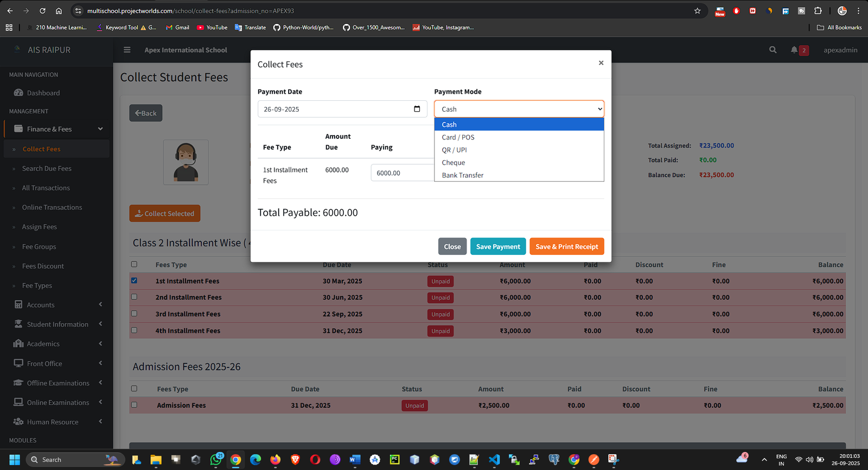Open Visual Studio Code from taskbar
The height and width of the screenshot is (470, 868).
(x=494, y=460)
